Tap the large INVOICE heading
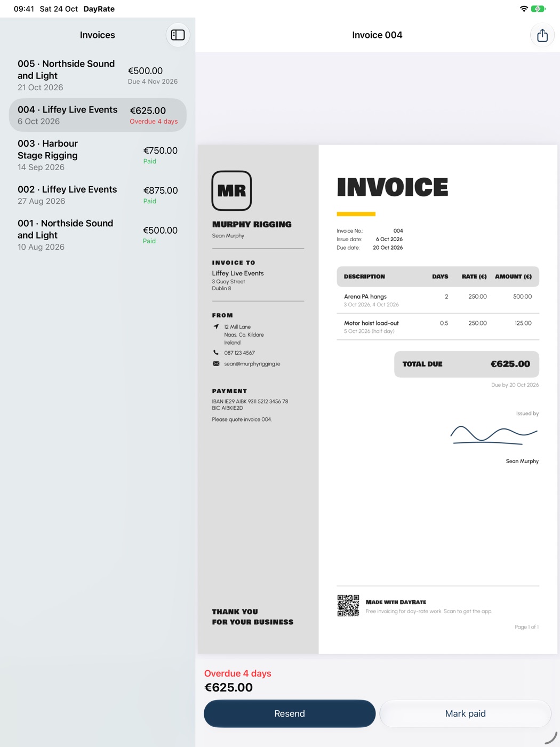The width and height of the screenshot is (560, 747). (393, 187)
